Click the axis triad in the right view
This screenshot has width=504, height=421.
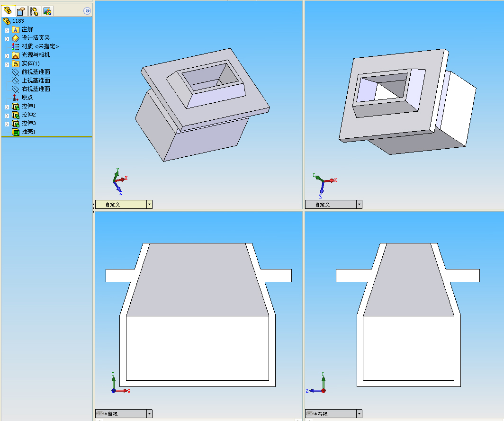coord(316,383)
